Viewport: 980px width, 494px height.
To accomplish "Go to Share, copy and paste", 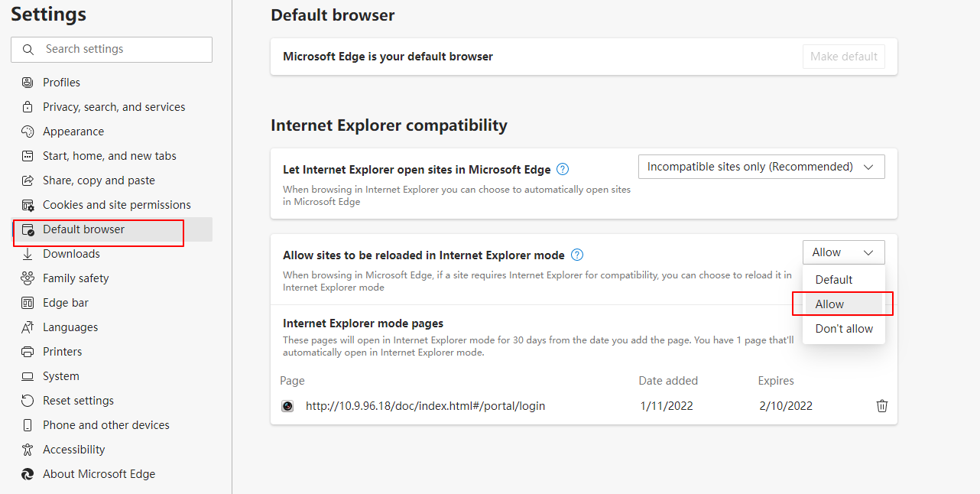I will (112, 180).
